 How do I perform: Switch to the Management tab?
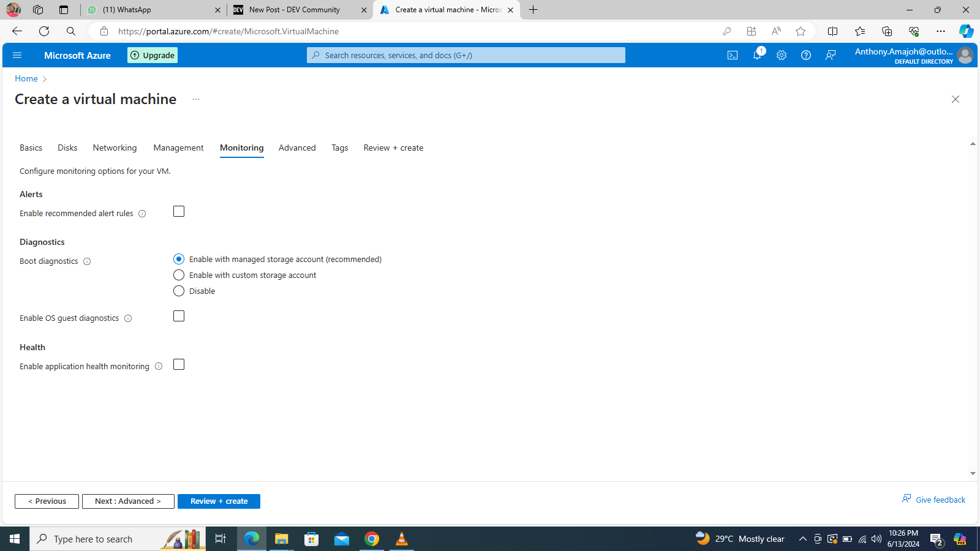pos(178,148)
